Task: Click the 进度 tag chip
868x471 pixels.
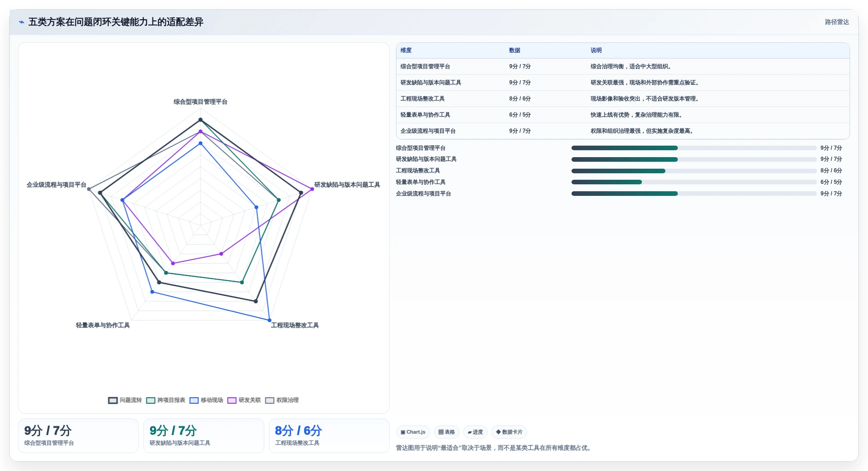Action: pos(475,432)
